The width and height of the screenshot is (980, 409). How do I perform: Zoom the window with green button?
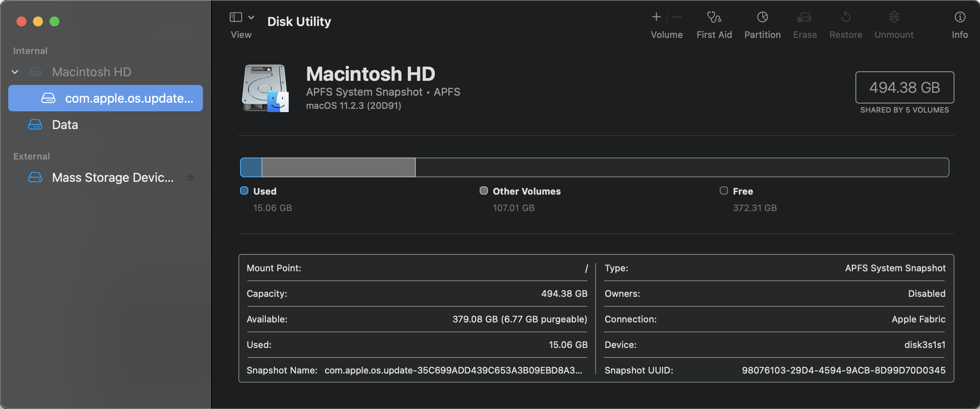click(54, 21)
